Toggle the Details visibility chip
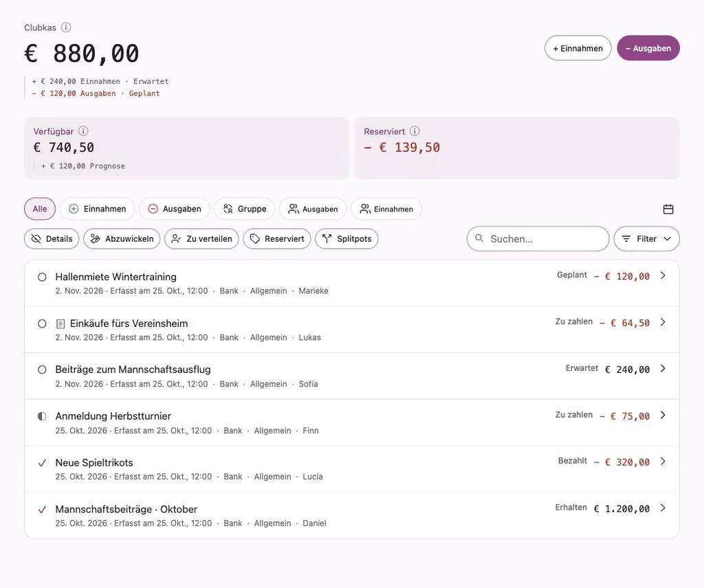This screenshot has width=704, height=588. click(52, 238)
